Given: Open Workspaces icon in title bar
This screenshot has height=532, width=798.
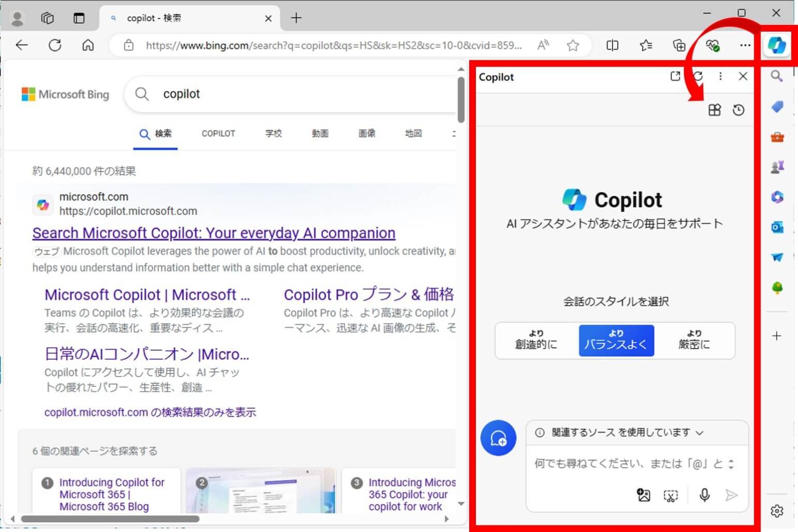Looking at the screenshot, I should pyautogui.click(x=47, y=18).
